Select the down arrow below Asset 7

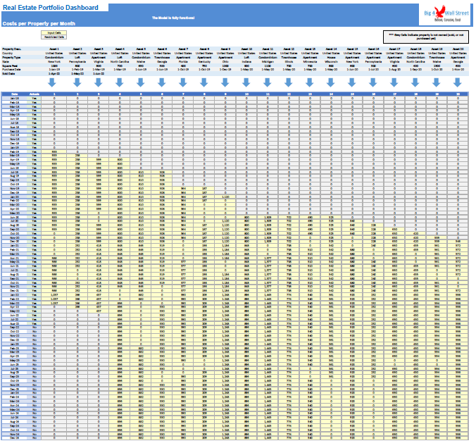click(x=183, y=82)
